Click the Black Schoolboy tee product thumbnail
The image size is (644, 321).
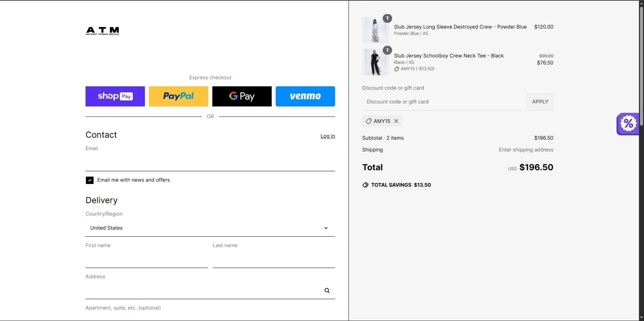(x=376, y=62)
